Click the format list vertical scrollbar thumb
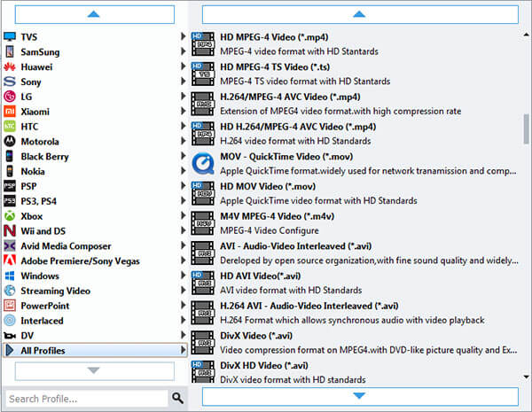This screenshot has height=412, width=532. pyautogui.click(x=526, y=128)
